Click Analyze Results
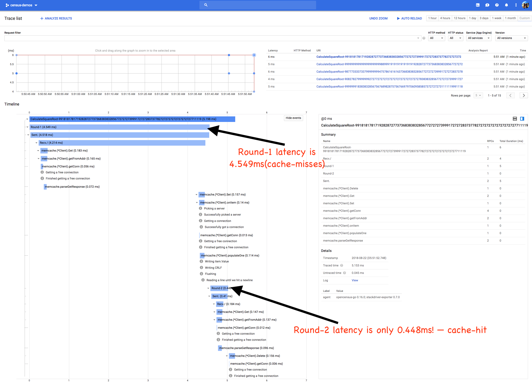The height and width of the screenshot is (392, 532). 56,18
